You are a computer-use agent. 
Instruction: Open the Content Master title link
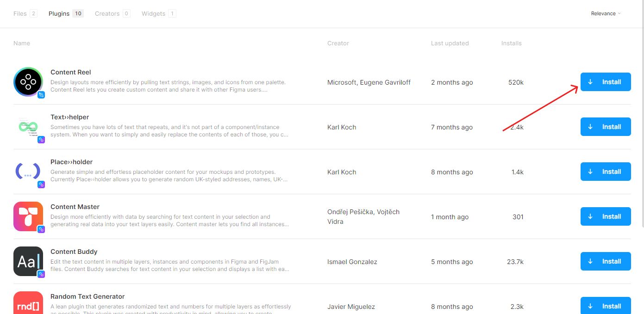click(75, 207)
